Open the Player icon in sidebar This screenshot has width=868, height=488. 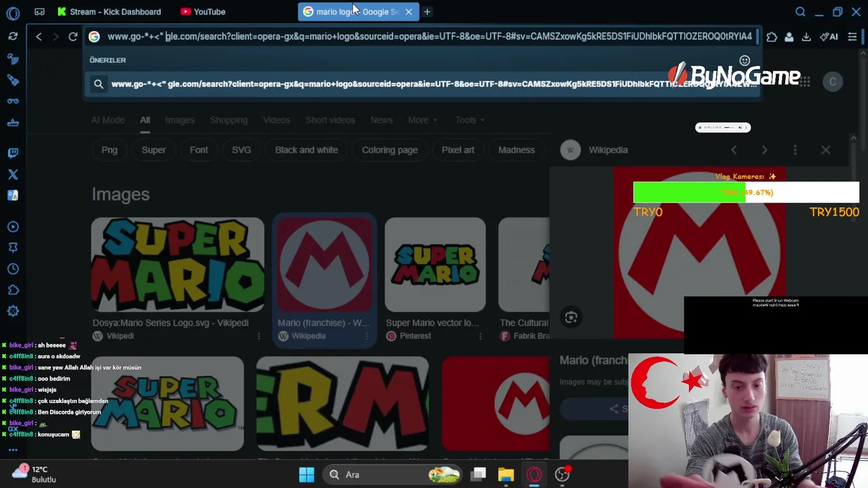pos(13,227)
